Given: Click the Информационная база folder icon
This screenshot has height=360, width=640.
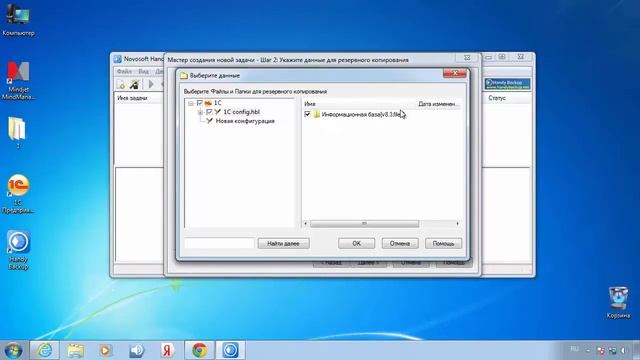Looking at the screenshot, I should tap(316, 114).
